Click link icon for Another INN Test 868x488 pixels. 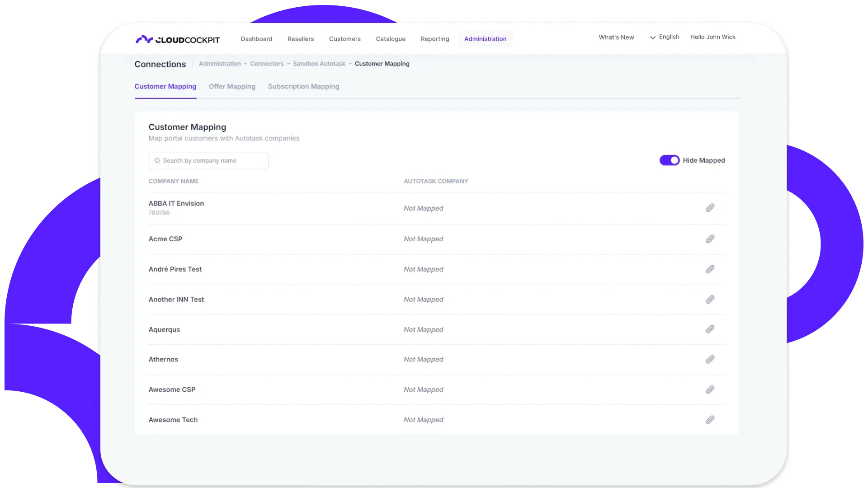pyautogui.click(x=710, y=300)
